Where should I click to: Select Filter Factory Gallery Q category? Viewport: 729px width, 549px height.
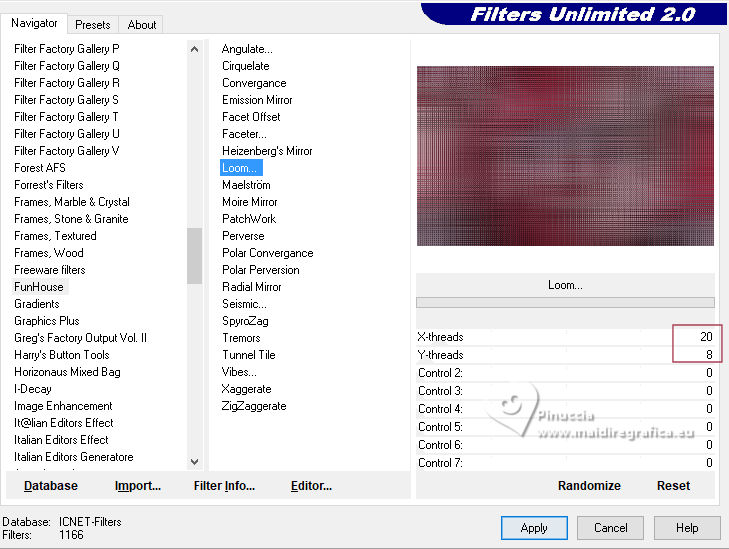66,66
